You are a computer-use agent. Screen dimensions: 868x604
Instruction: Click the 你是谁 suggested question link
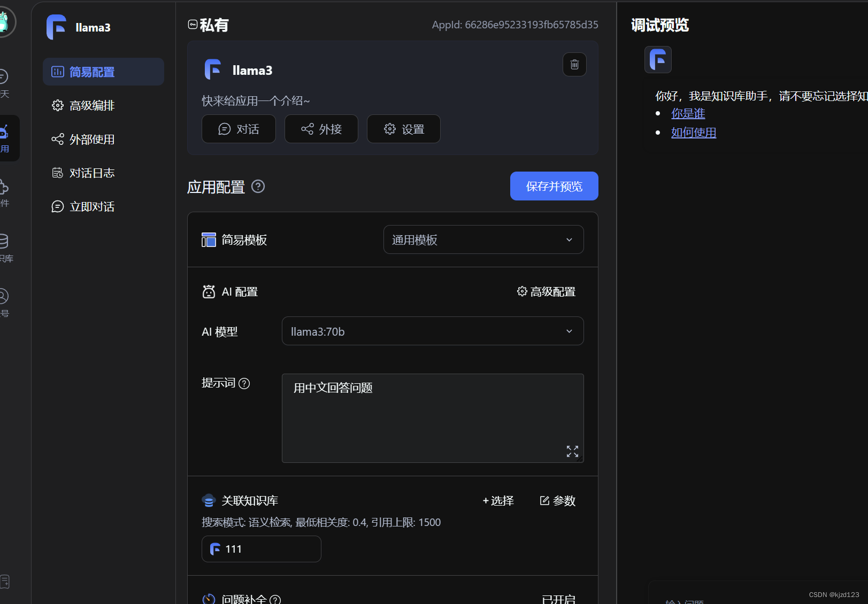click(688, 113)
